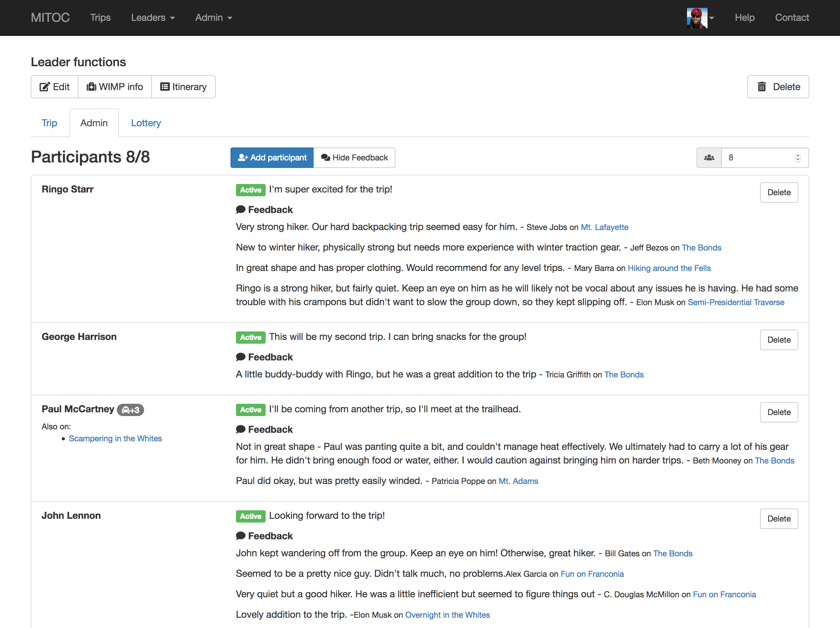Image resolution: width=840 pixels, height=628 pixels.
Task: Click the group size people icon
Action: click(709, 157)
